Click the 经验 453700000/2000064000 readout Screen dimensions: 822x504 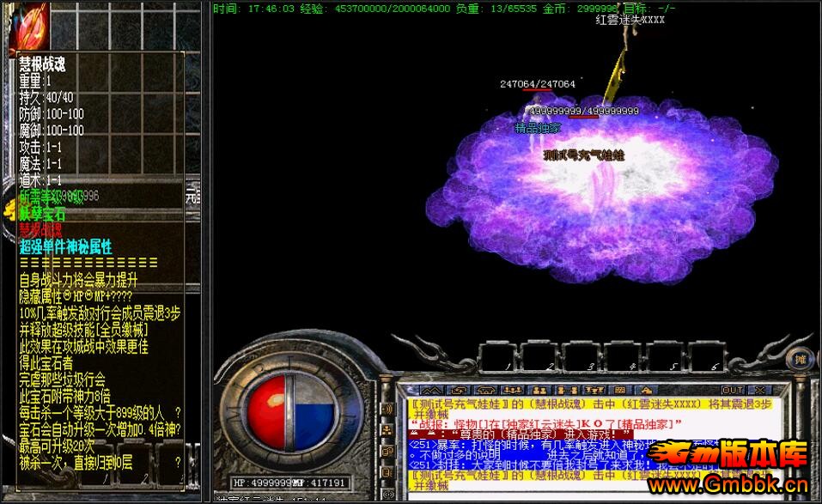tap(374, 9)
